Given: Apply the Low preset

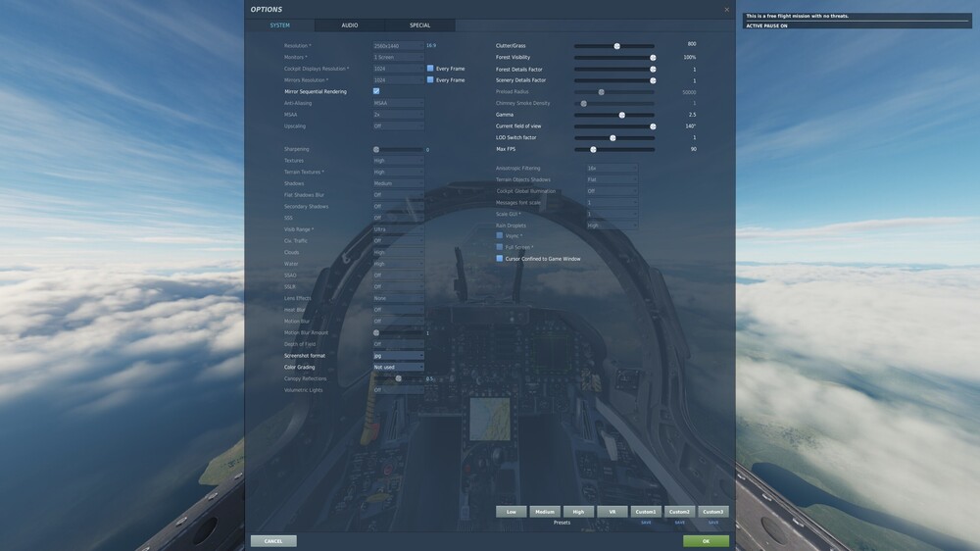Looking at the screenshot, I should pyautogui.click(x=512, y=512).
